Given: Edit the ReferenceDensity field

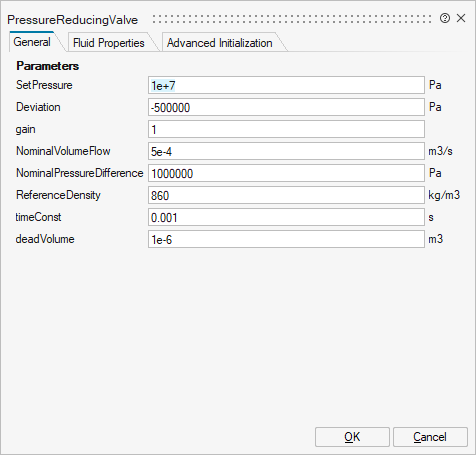Looking at the screenshot, I should click(x=286, y=195).
